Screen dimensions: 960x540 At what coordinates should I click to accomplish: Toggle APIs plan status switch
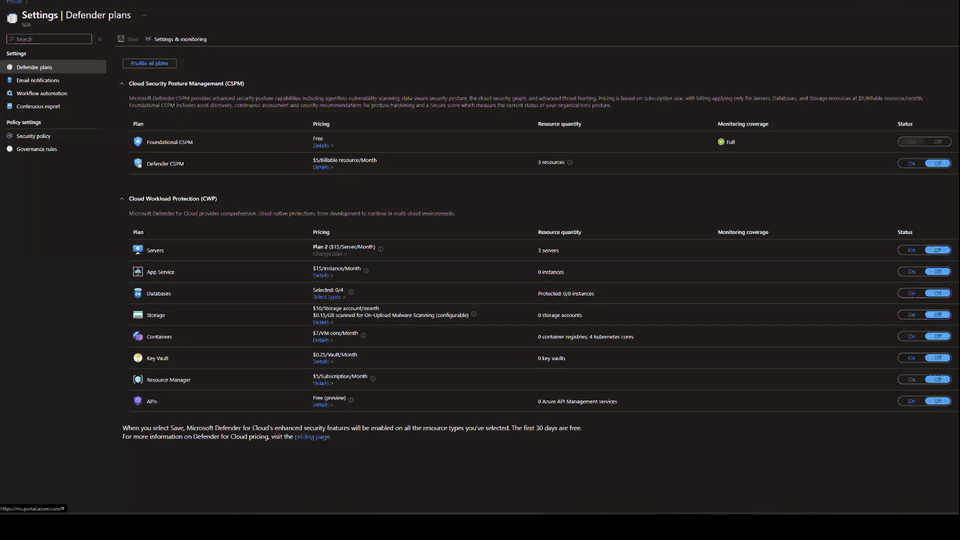(x=924, y=401)
